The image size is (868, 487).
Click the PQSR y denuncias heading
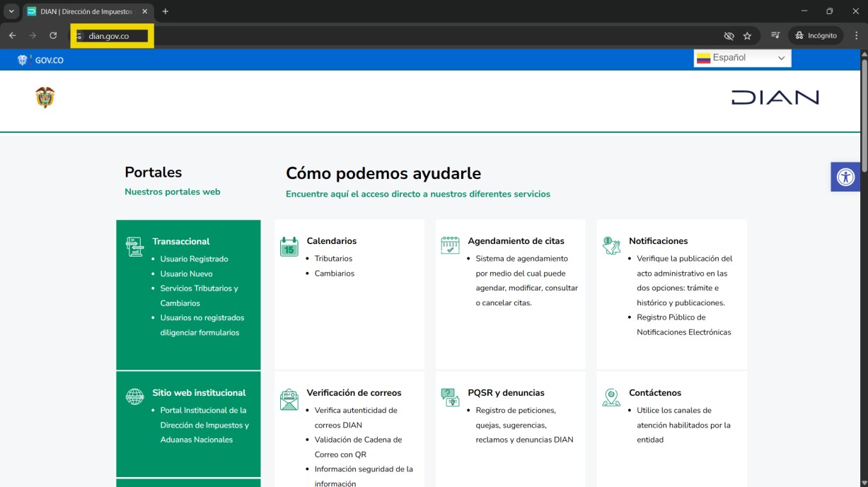507,393
